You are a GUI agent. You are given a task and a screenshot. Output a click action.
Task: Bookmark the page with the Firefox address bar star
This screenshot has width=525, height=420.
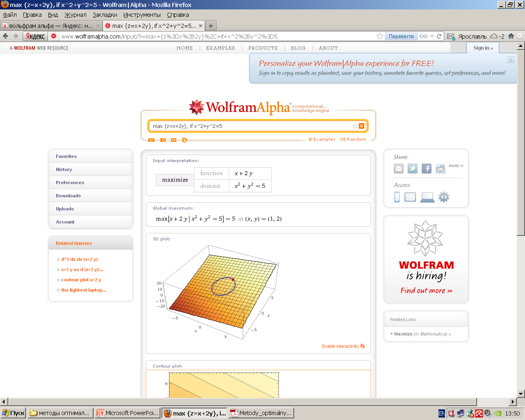(x=380, y=36)
